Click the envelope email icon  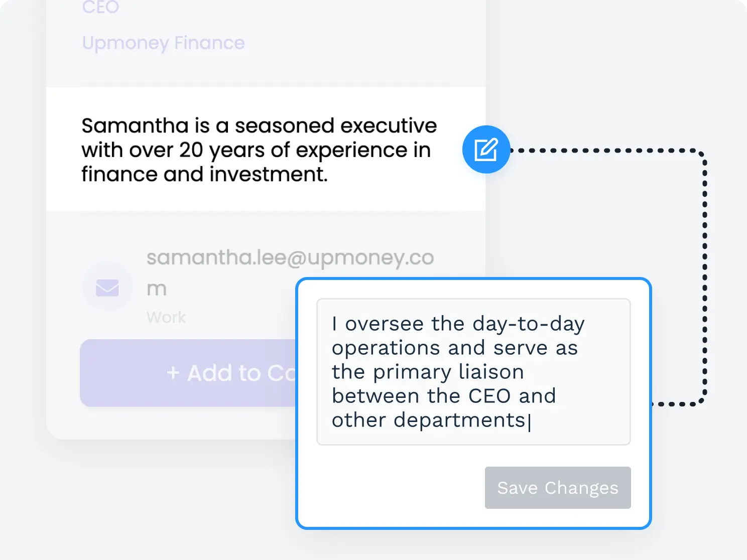(107, 288)
